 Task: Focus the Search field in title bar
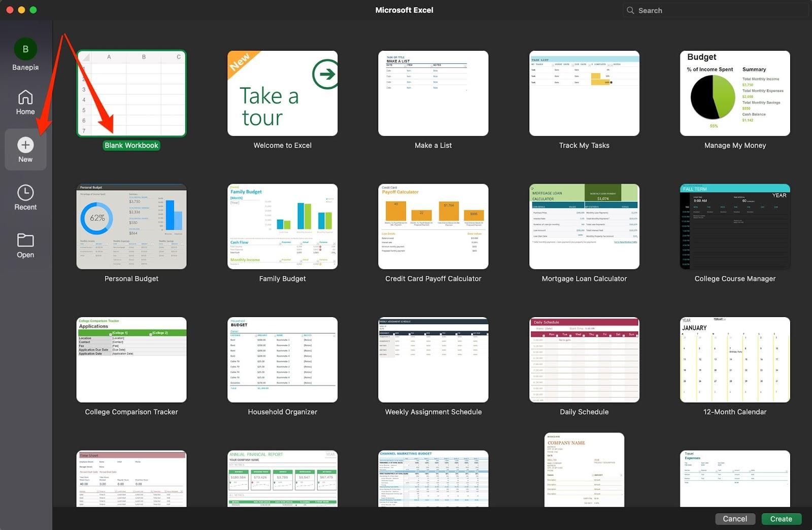tap(716, 10)
